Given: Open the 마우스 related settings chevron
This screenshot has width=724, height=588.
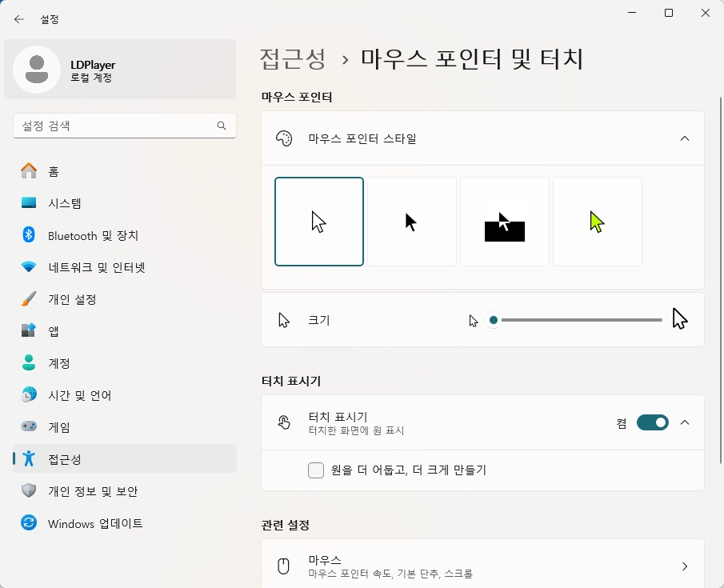Looking at the screenshot, I should [x=685, y=566].
